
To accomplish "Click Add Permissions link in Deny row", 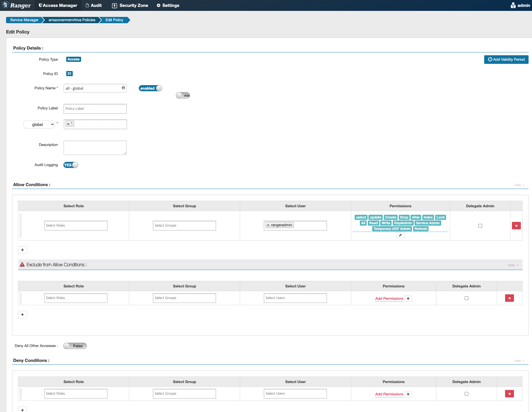I will 389,394.
